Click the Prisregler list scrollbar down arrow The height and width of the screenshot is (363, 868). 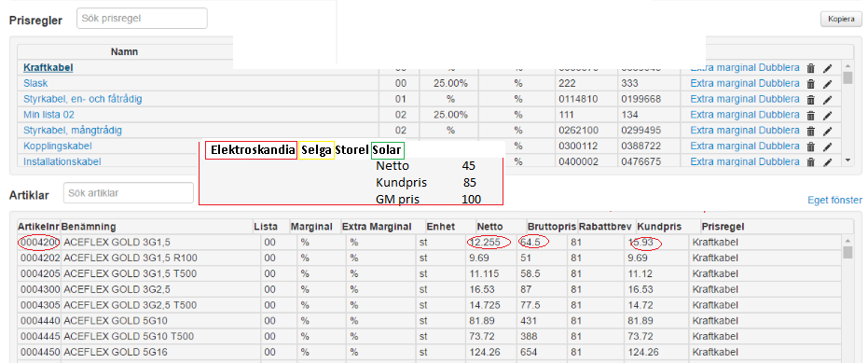click(847, 161)
